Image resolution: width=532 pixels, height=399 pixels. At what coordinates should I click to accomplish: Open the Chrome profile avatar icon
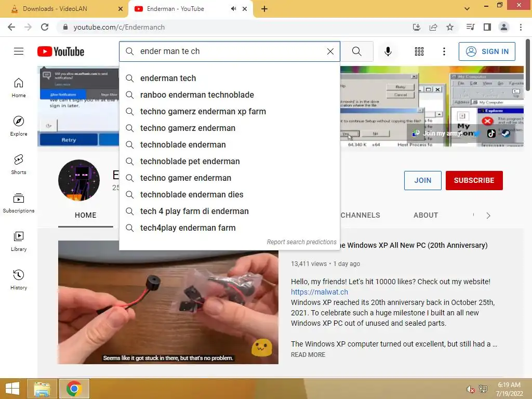tap(504, 27)
